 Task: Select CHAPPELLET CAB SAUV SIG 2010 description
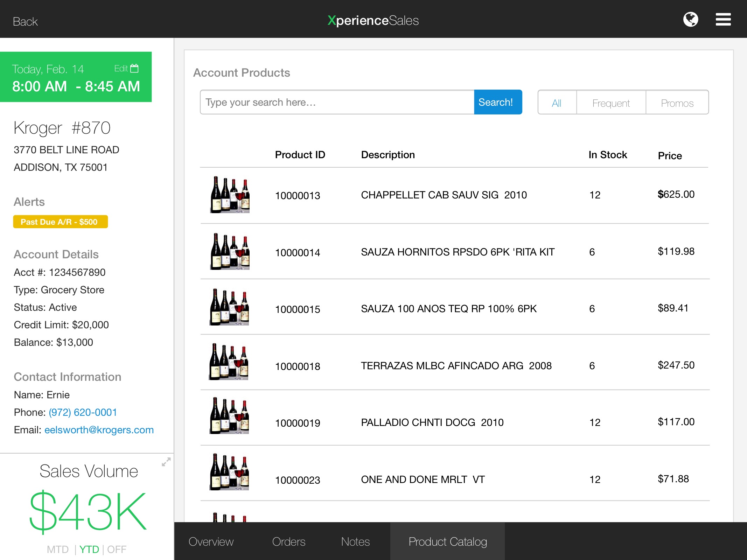point(444,195)
